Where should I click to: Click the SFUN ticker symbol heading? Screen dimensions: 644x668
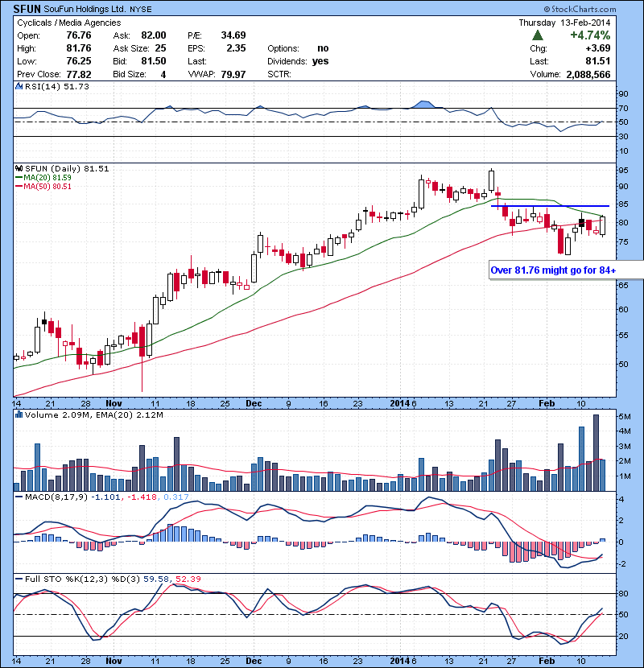pyautogui.click(x=27, y=9)
